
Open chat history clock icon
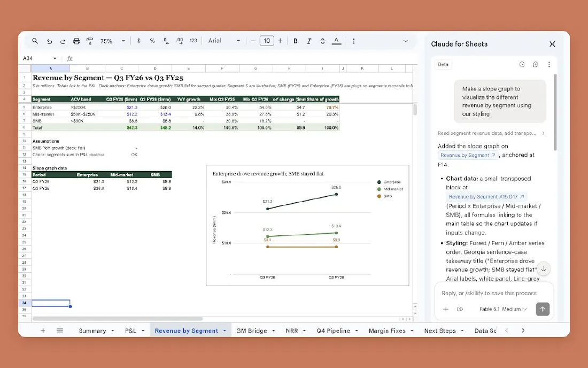[x=522, y=65]
